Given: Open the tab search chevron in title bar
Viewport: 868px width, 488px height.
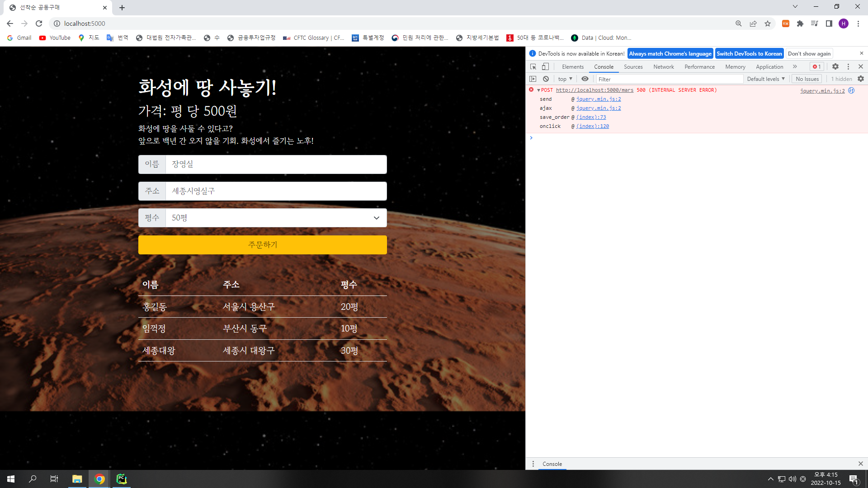Looking at the screenshot, I should click(x=795, y=6).
